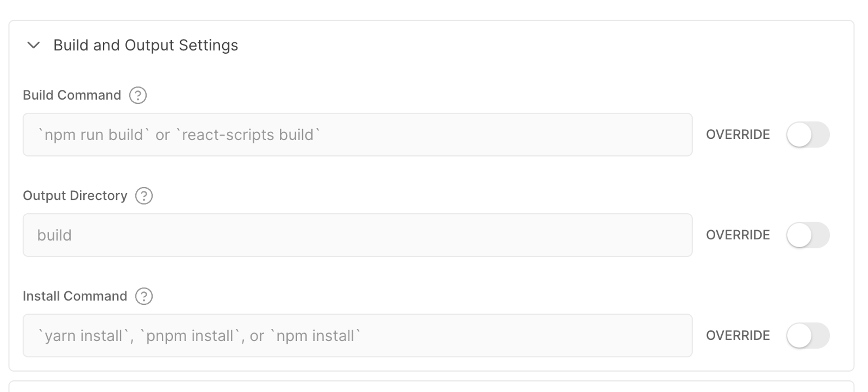The image size is (868, 392).
Task: Enable the Install Command override toggle
Action: [808, 336]
